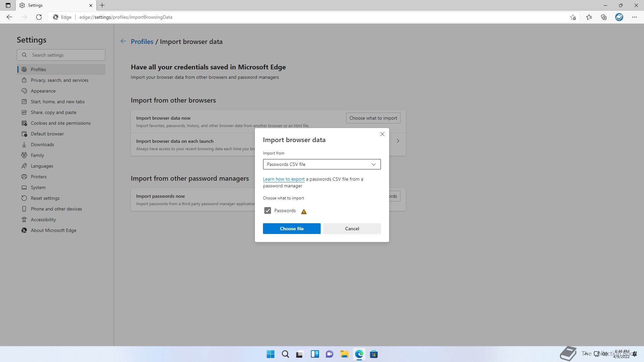Open the Favorites list icon

589,17
